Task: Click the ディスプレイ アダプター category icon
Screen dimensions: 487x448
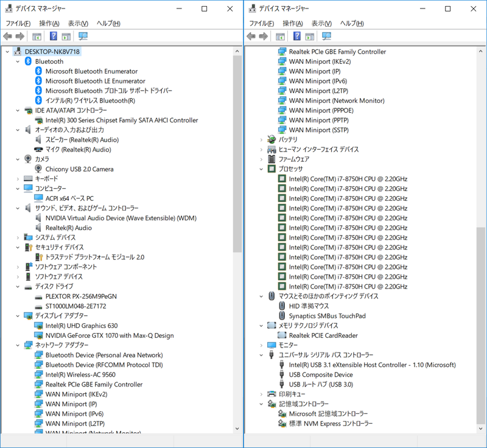Action: coord(28,316)
